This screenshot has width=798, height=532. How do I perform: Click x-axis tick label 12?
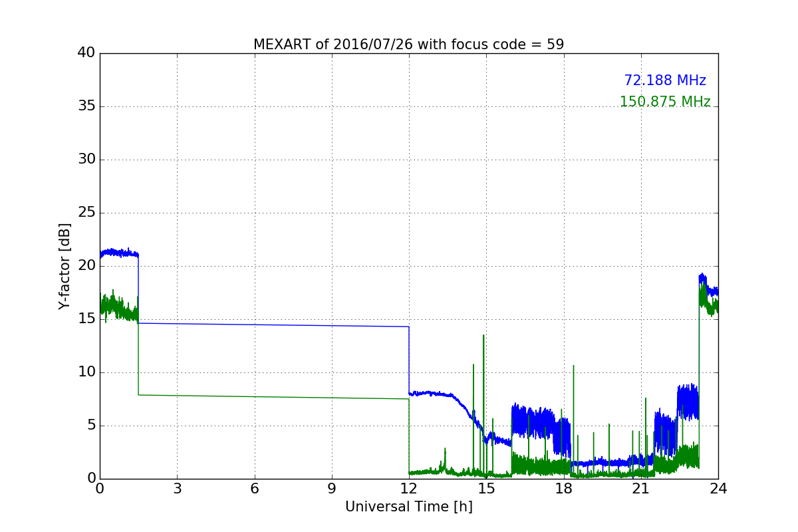[409, 489]
